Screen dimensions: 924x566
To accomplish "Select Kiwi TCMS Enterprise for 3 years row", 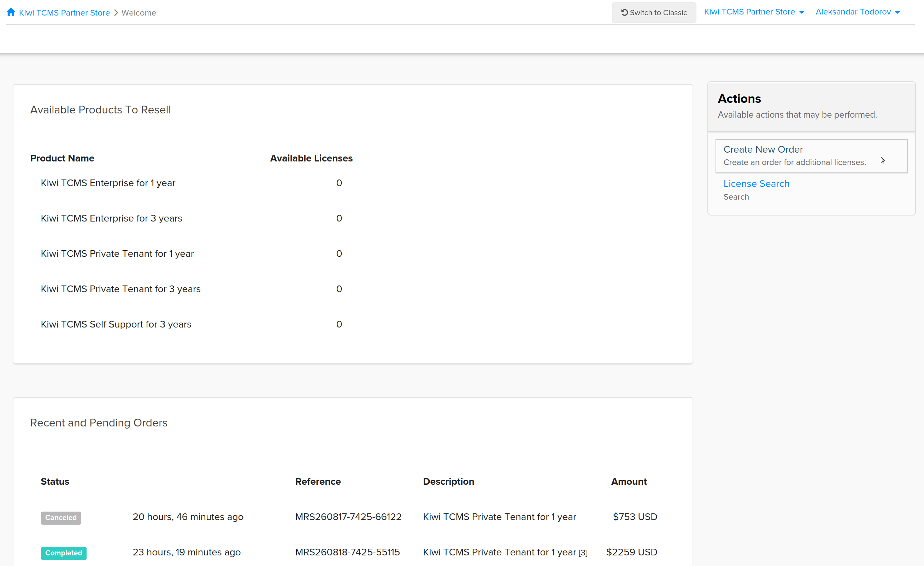I will (191, 218).
